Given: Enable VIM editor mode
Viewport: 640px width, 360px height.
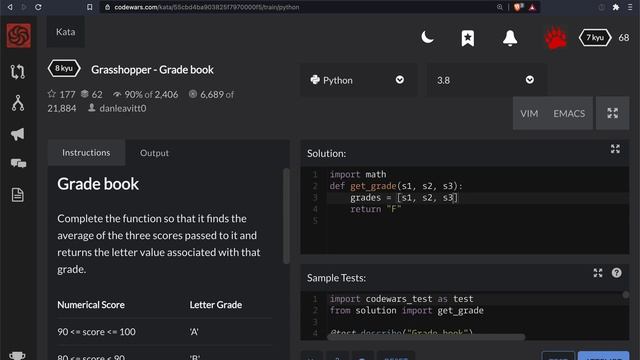Looking at the screenshot, I should click(x=529, y=113).
